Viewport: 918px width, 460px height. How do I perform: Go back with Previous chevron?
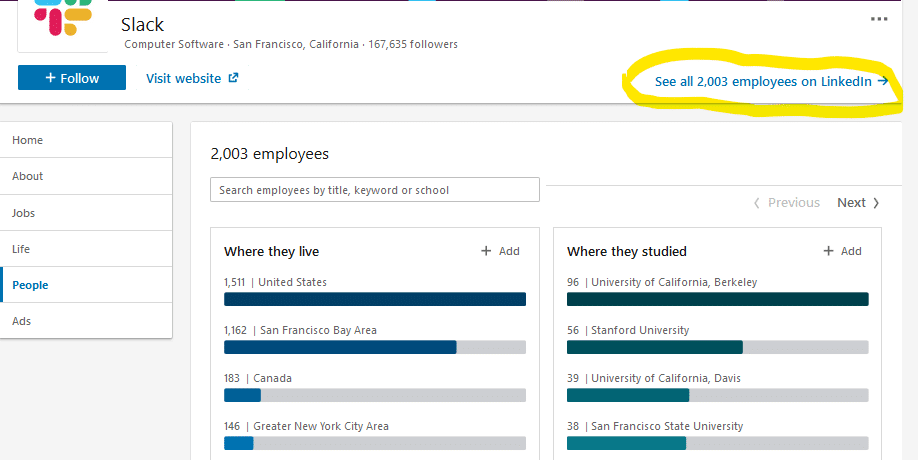point(786,203)
